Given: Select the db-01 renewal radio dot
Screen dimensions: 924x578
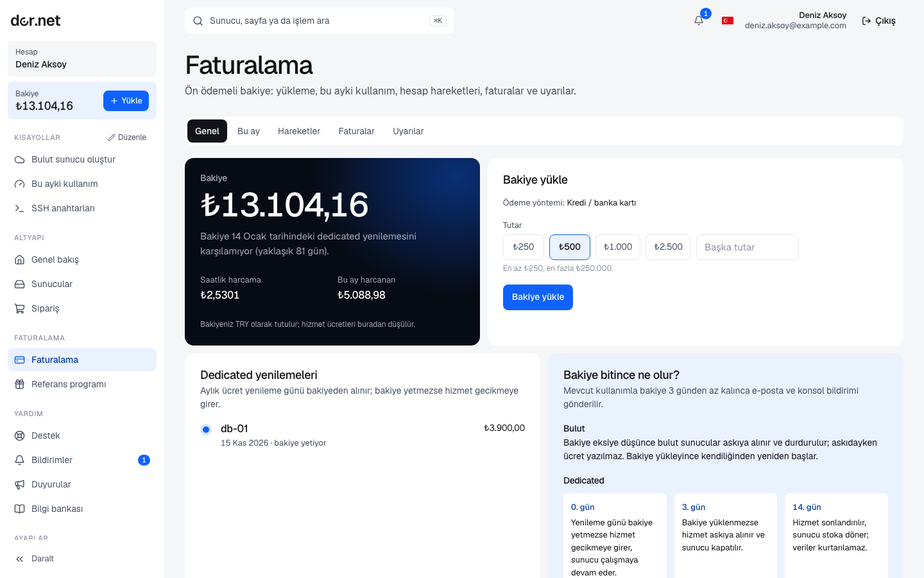Looking at the screenshot, I should coord(206,430).
